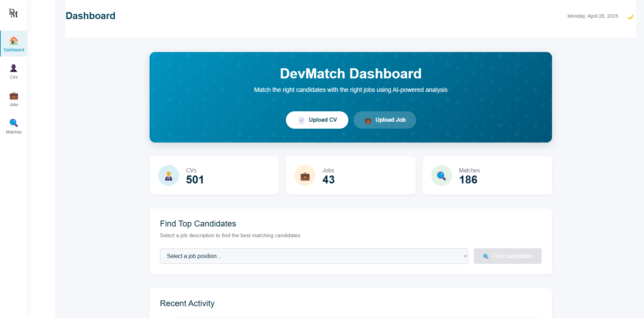Image resolution: width=644 pixels, height=318 pixels.
Task: Click the magnifier icon in Find Candidates
Action: click(485, 256)
